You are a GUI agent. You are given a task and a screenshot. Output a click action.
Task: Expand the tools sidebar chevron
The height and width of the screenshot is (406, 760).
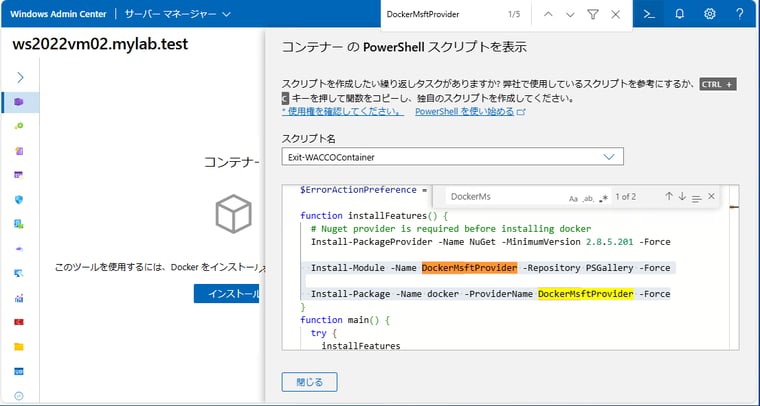(20, 77)
